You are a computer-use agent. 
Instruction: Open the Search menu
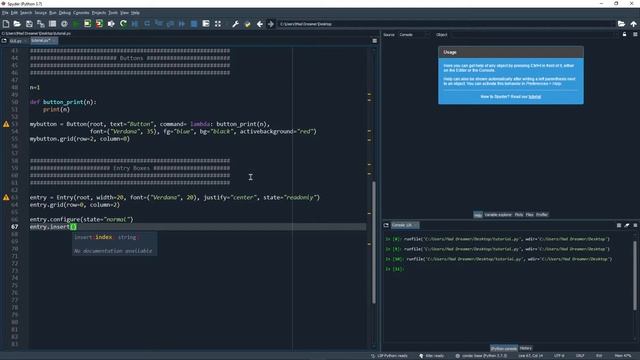point(26,13)
